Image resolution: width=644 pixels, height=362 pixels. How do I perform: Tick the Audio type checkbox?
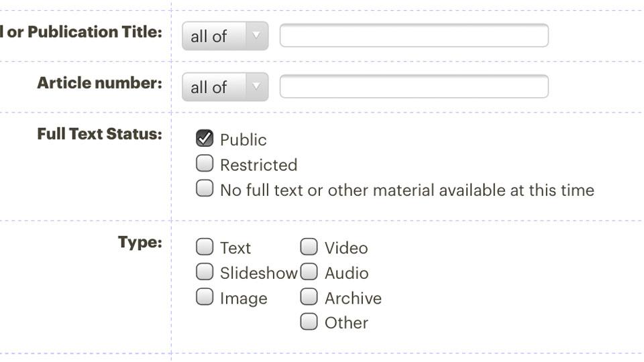pos(309,272)
